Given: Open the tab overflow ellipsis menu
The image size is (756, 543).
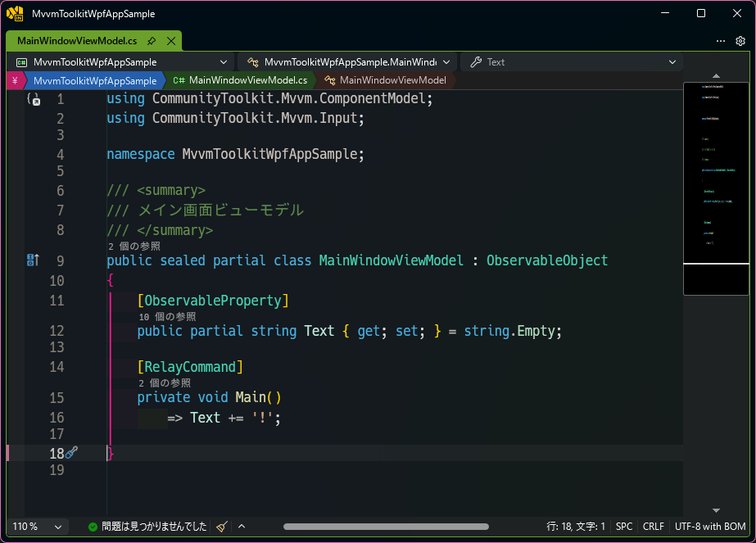Looking at the screenshot, I should coord(721,41).
